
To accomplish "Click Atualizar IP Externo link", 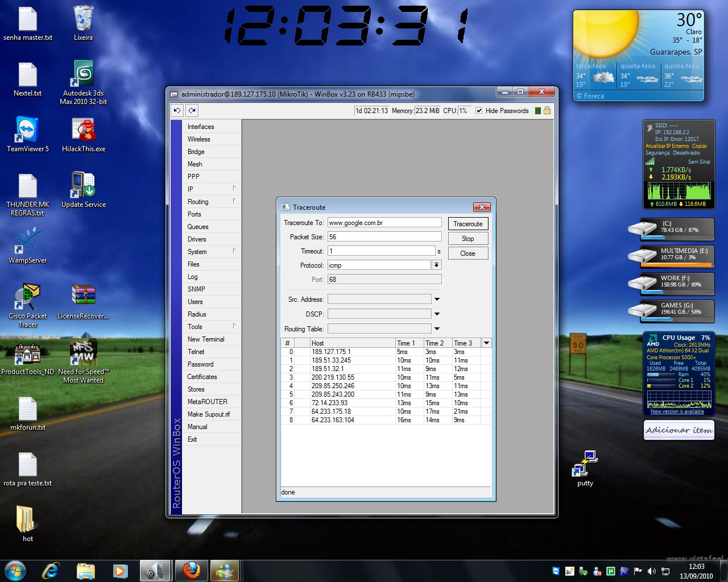I will (667, 146).
